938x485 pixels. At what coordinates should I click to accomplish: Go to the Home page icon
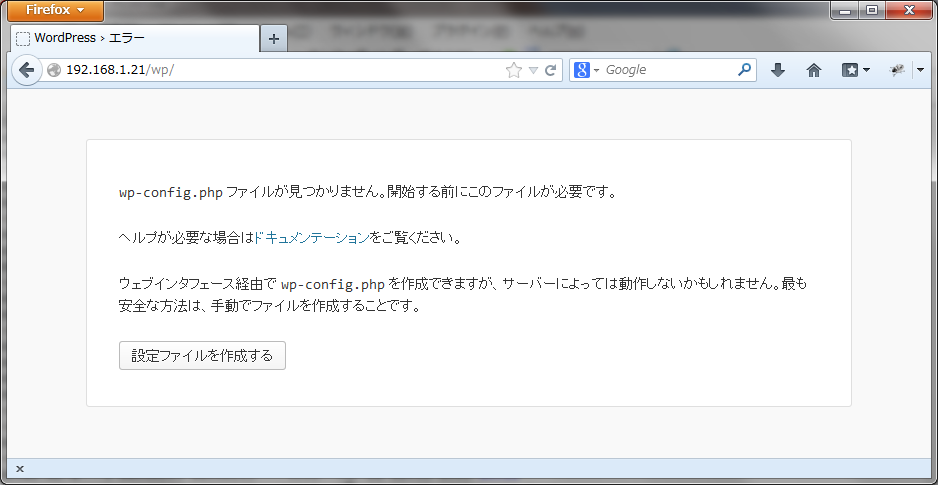click(814, 71)
